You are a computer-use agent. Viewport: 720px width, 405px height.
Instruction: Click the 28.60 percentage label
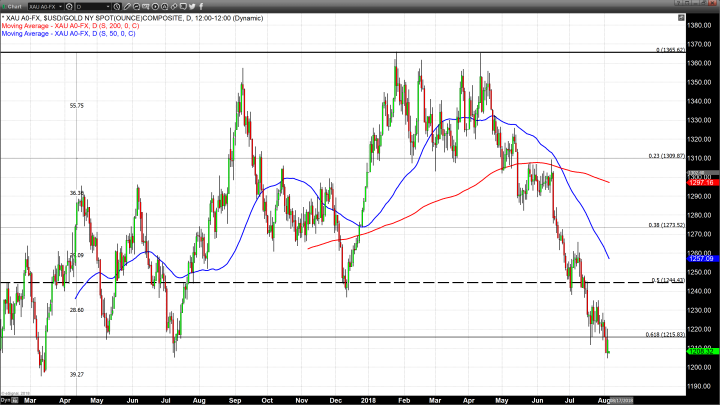77,310
